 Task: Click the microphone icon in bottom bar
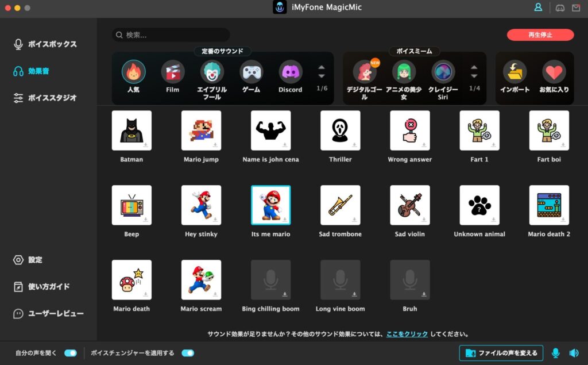click(556, 353)
